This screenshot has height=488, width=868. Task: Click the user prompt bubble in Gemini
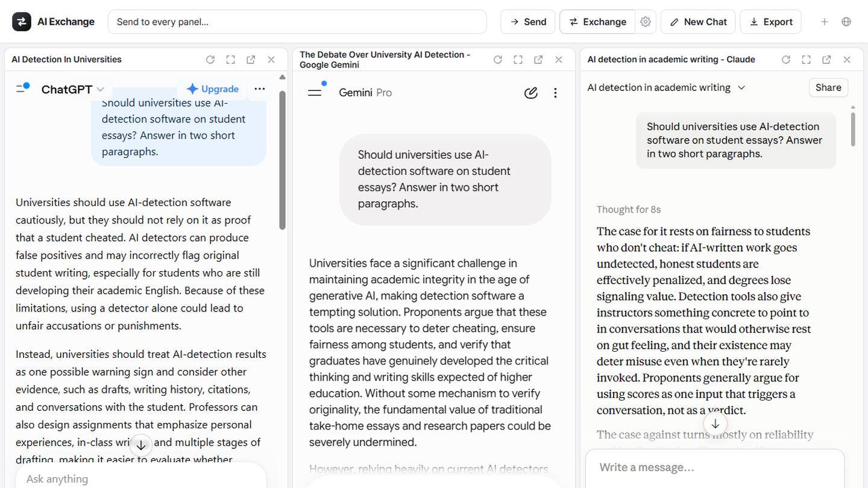(x=445, y=179)
